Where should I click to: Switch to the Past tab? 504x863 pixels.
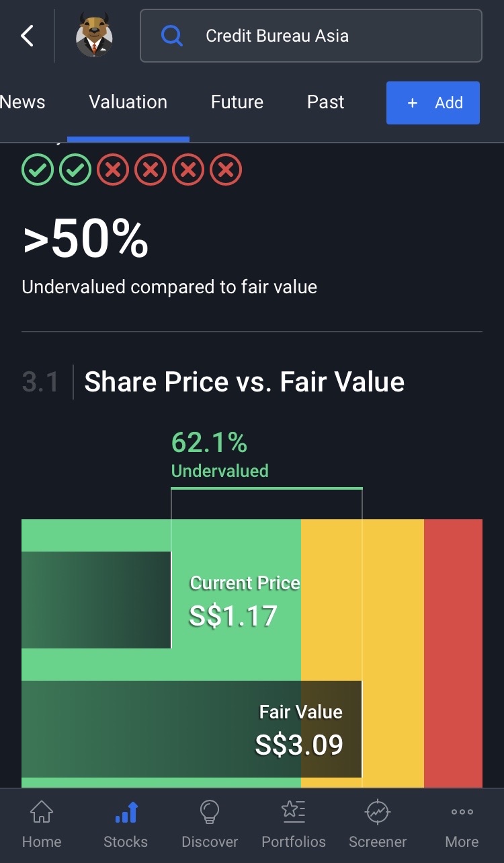coord(326,102)
